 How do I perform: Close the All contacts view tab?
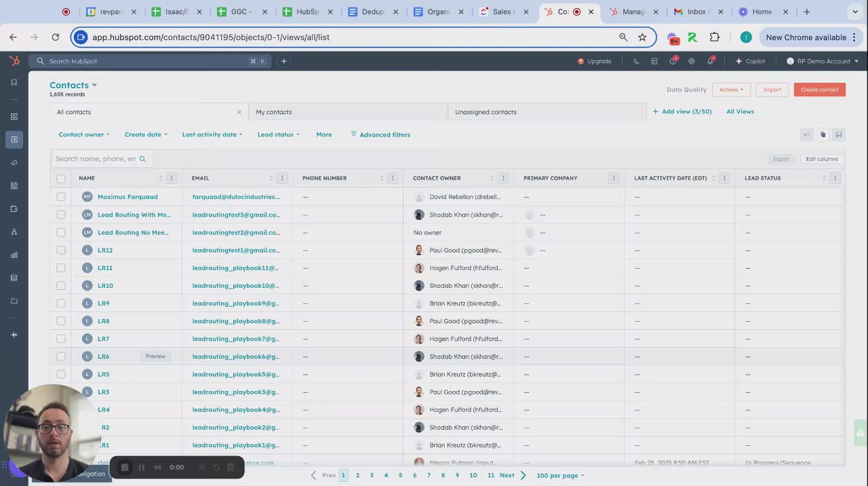[239, 112]
